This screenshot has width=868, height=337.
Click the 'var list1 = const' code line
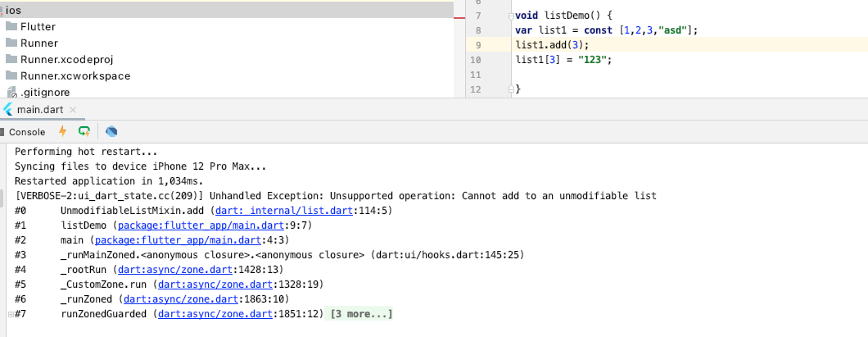tap(607, 30)
